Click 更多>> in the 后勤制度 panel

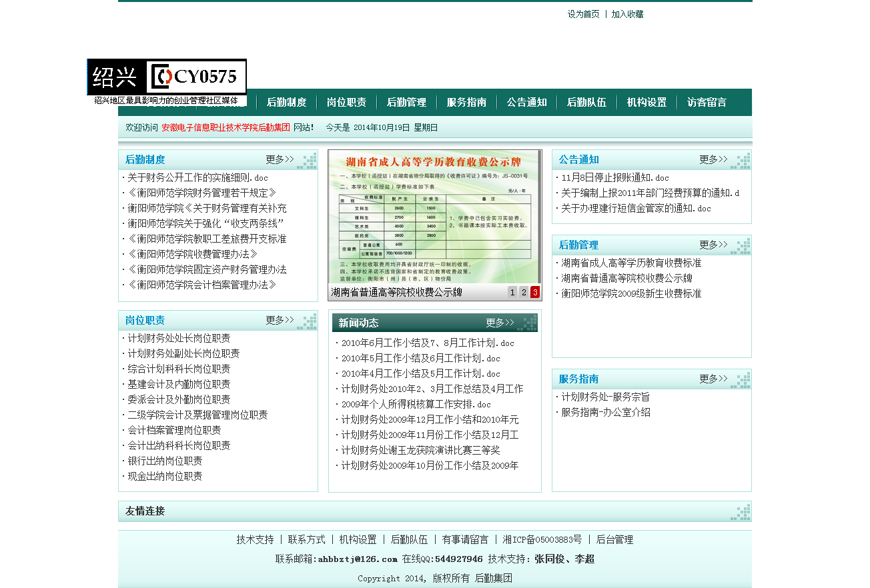(x=280, y=159)
